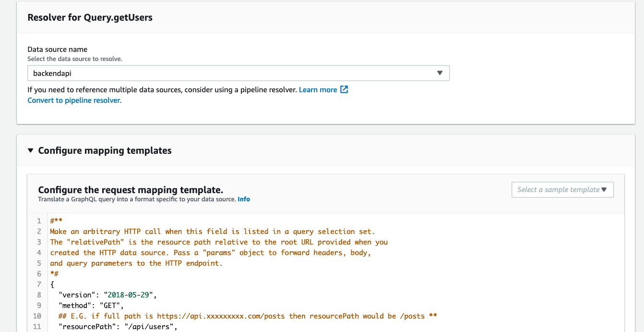Click the Resolver for Query.getUsers header
This screenshot has height=332, width=644.
pos(90,17)
